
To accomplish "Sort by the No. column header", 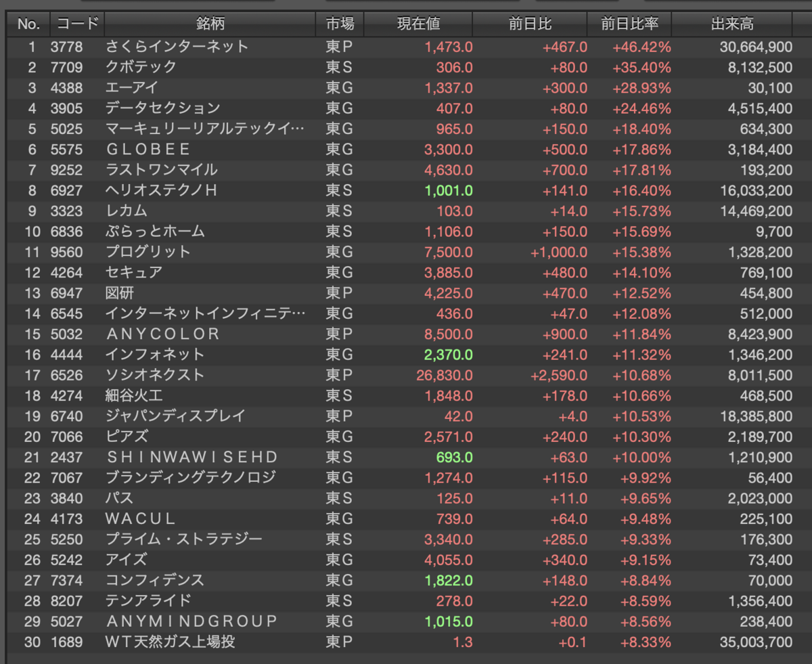I will [28, 24].
